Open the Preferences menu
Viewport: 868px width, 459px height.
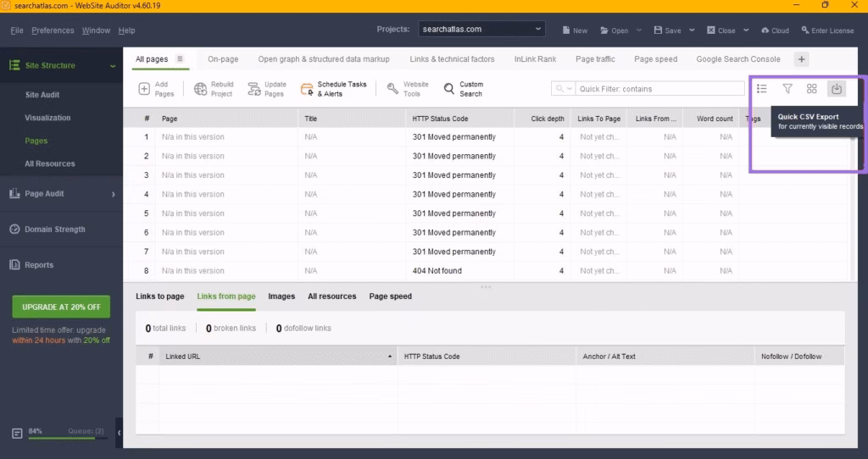tap(53, 30)
